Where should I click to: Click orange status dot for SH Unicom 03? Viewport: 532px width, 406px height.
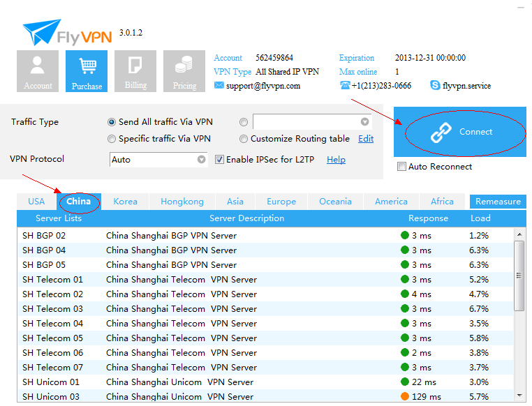pos(404,396)
